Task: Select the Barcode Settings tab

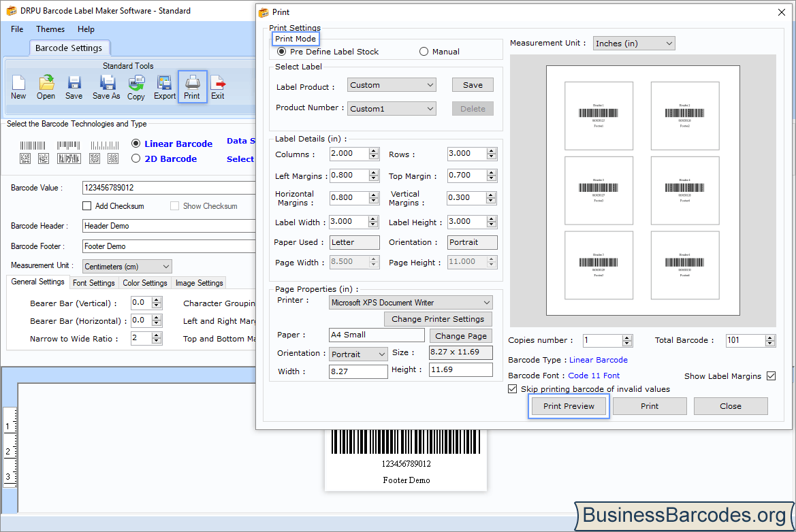Action: [69, 48]
